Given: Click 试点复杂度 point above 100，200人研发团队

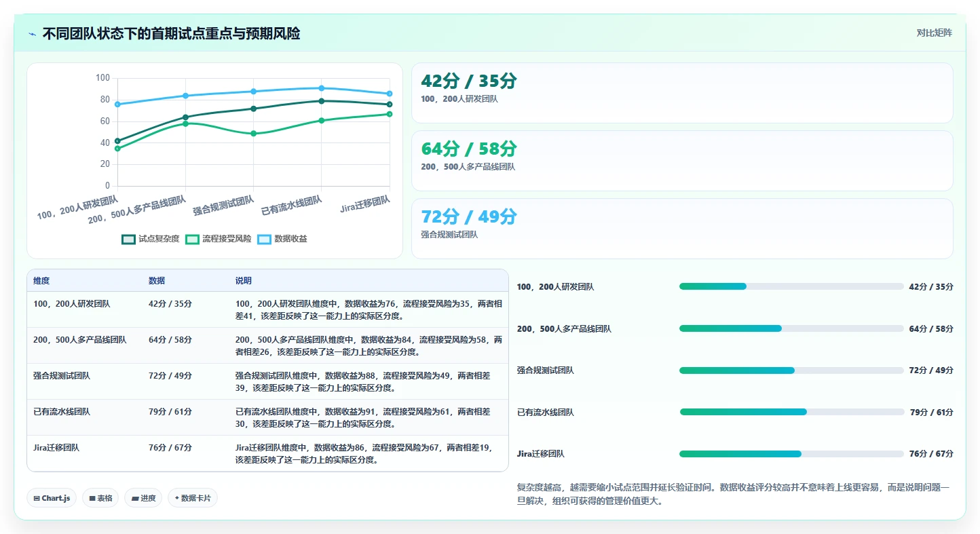Looking at the screenshot, I should point(117,141).
